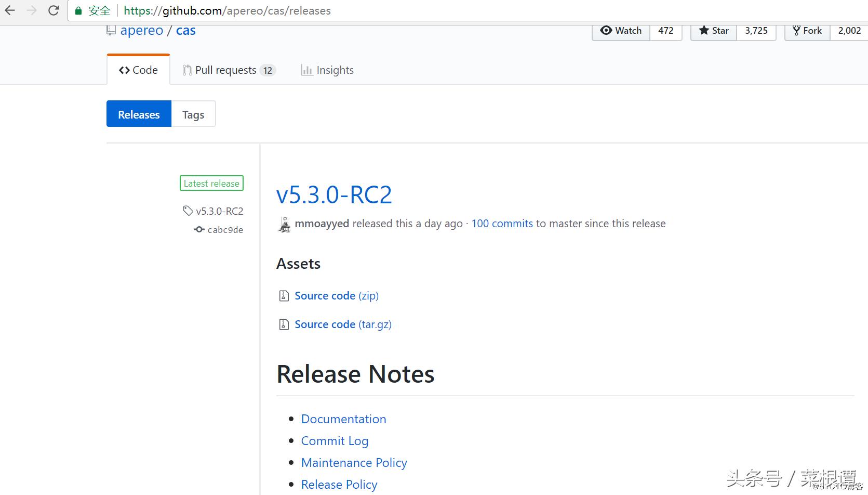Open the Documentation link

(x=343, y=419)
